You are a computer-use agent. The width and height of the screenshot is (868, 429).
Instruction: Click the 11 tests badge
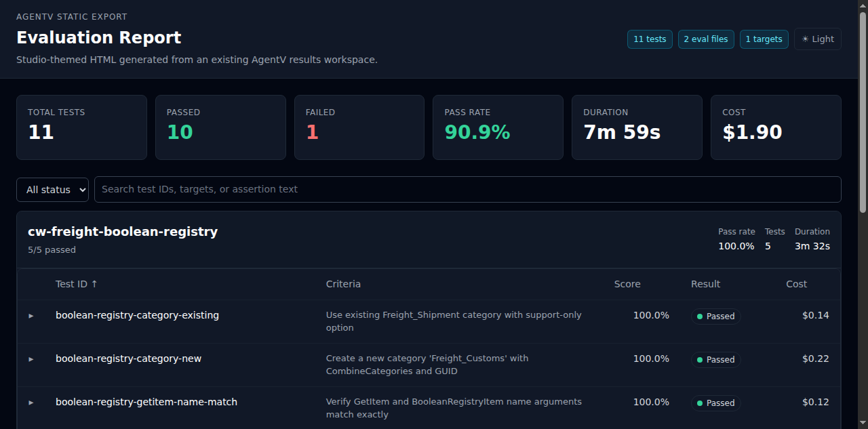pos(649,39)
